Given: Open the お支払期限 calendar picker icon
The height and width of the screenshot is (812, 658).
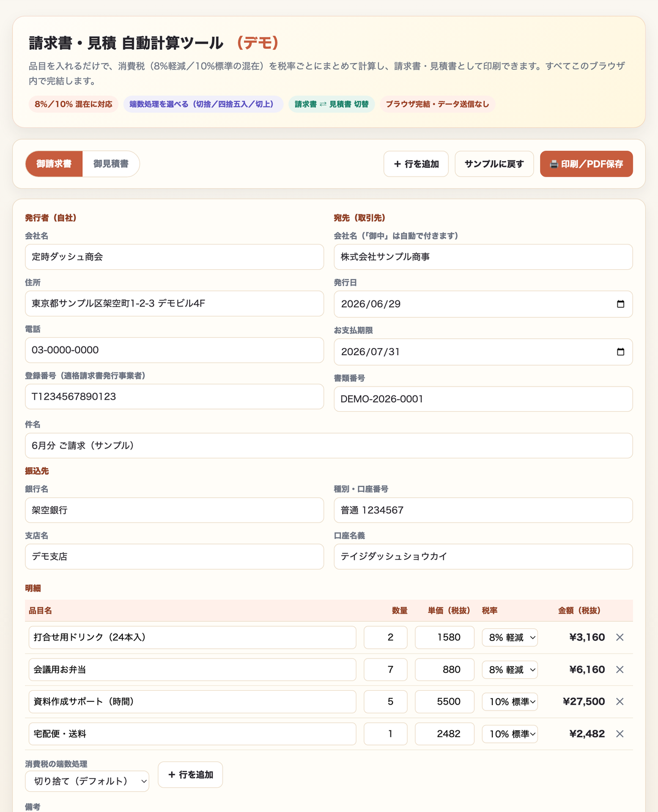Looking at the screenshot, I should coord(620,351).
